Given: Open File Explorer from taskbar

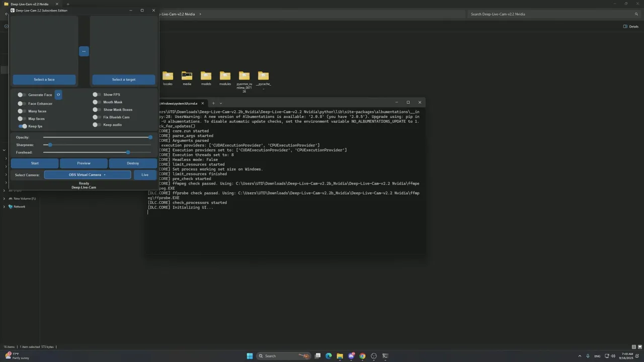Looking at the screenshot, I should (x=340, y=356).
